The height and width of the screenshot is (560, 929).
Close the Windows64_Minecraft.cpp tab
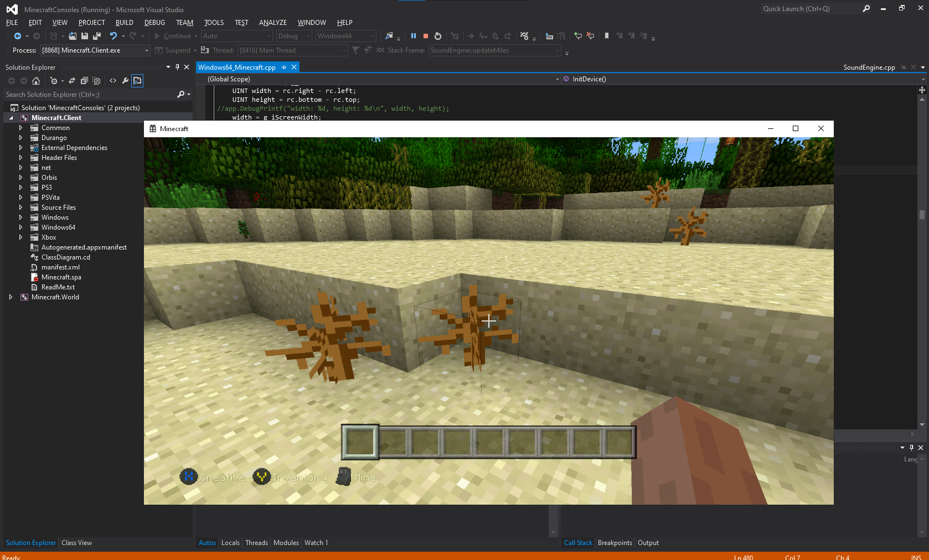point(294,67)
